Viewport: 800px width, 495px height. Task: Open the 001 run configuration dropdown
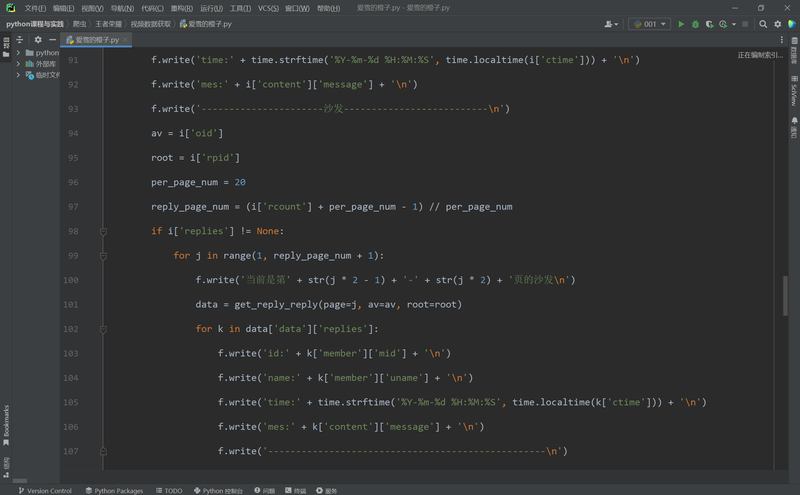pos(649,24)
